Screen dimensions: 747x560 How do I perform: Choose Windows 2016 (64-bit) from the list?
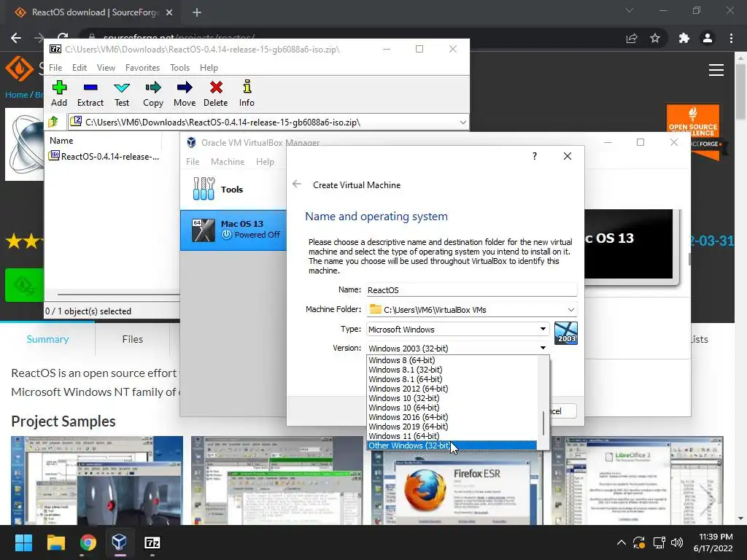[452, 416]
